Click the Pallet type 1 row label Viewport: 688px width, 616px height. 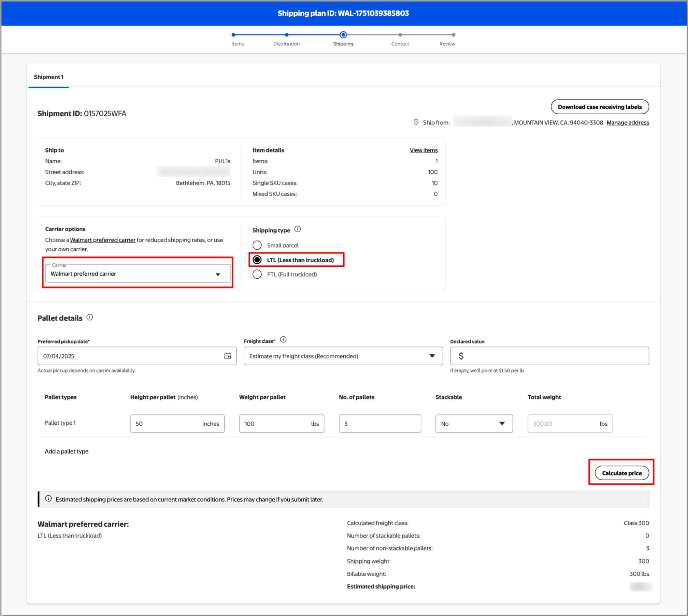(x=60, y=423)
